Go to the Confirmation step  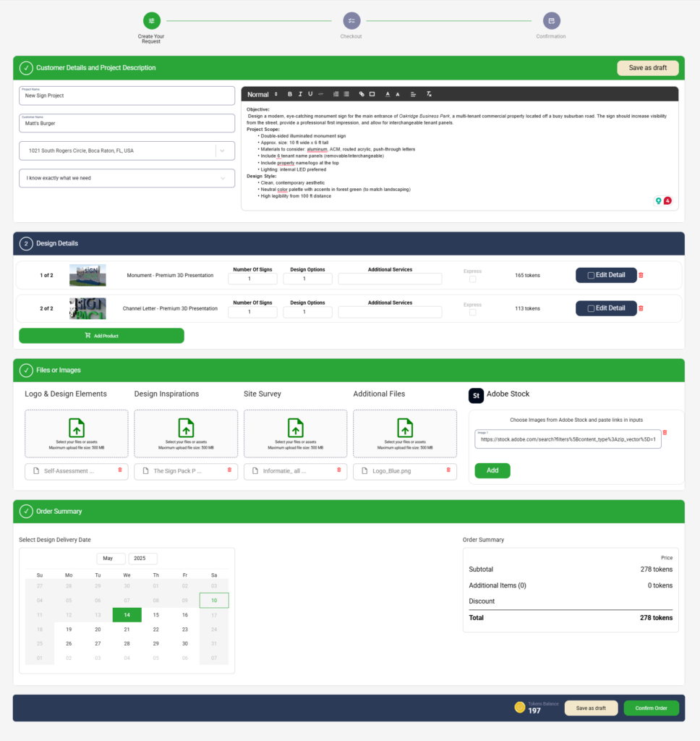(551, 21)
